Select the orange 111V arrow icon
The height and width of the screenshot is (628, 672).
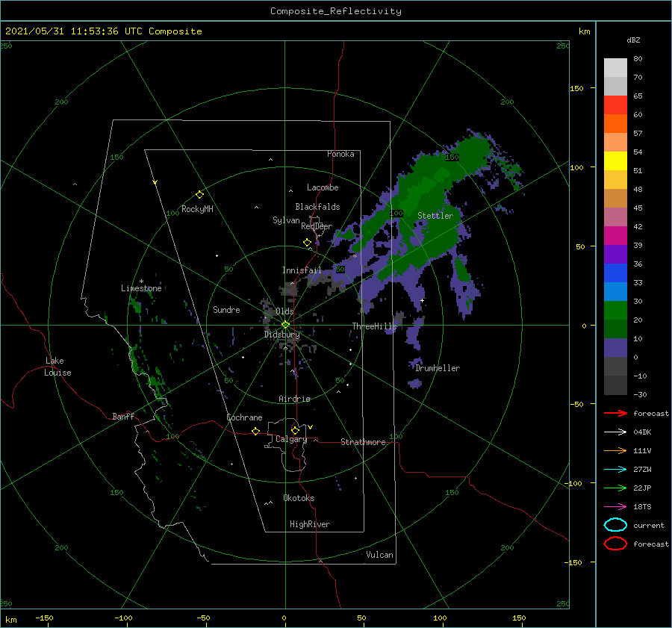point(615,450)
